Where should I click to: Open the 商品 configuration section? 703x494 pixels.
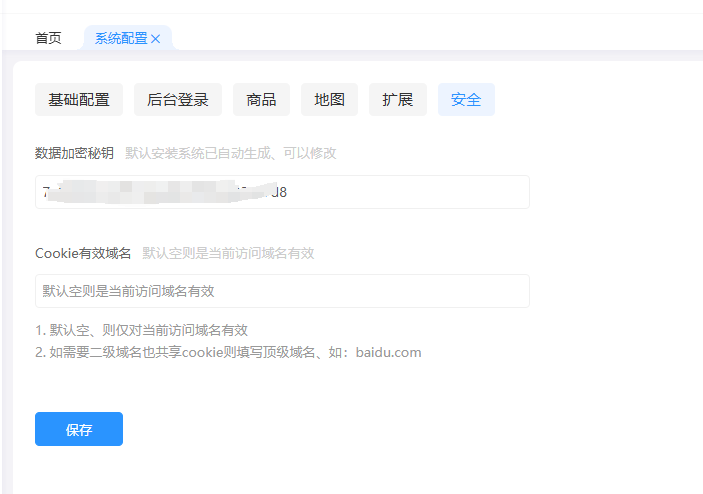(x=261, y=100)
